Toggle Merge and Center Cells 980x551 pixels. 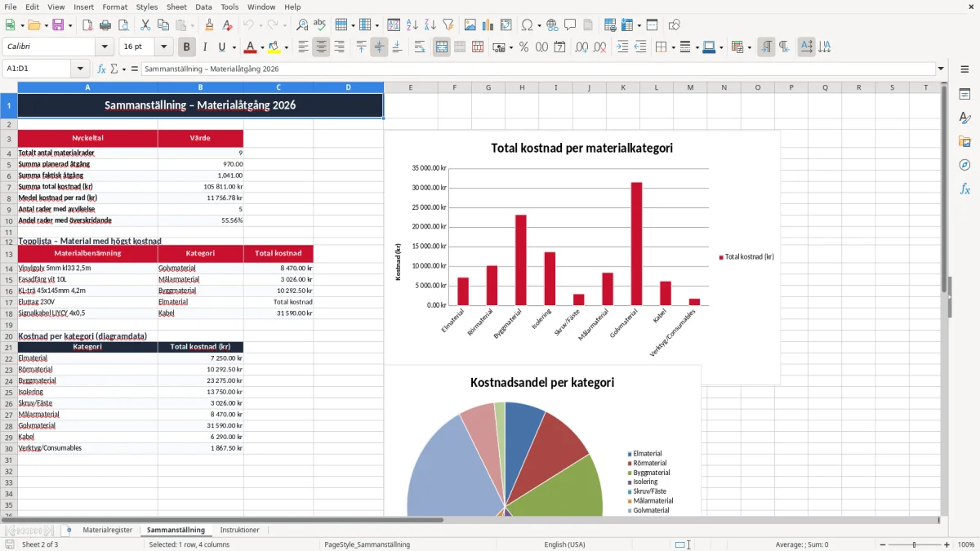pos(442,47)
